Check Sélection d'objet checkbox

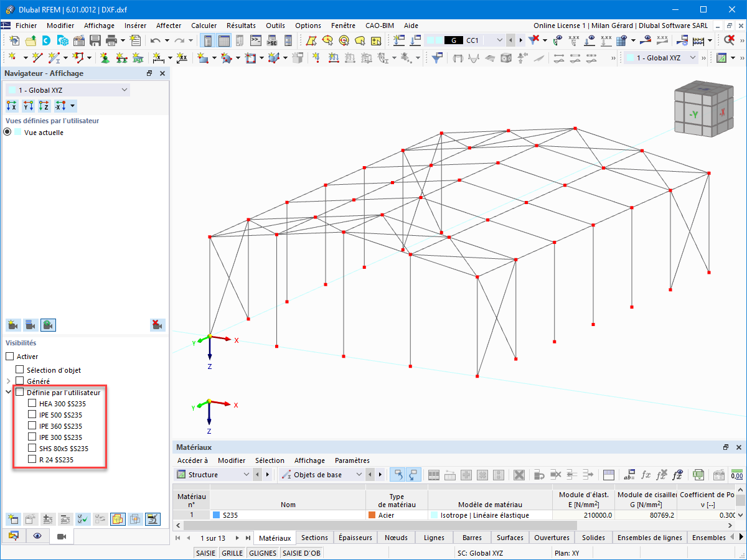click(x=20, y=370)
